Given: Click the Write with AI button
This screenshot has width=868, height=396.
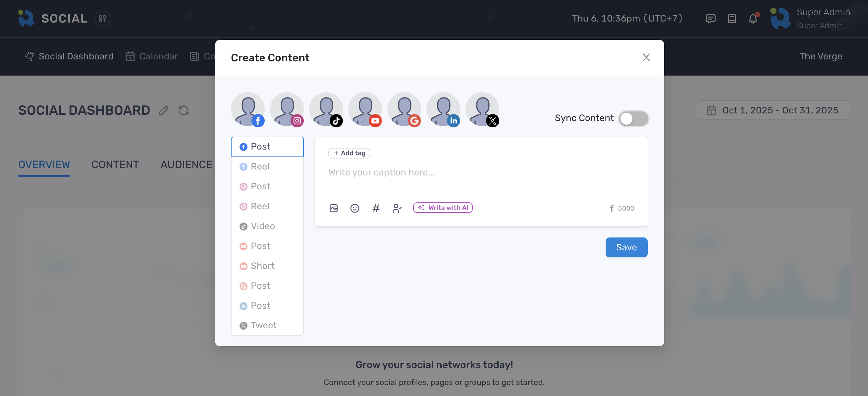Looking at the screenshot, I should [442, 207].
